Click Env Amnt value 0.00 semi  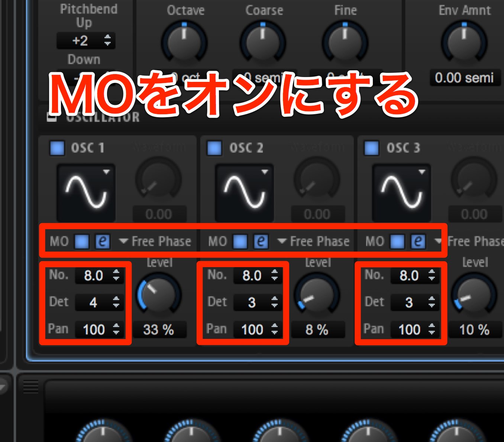point(465,78)
